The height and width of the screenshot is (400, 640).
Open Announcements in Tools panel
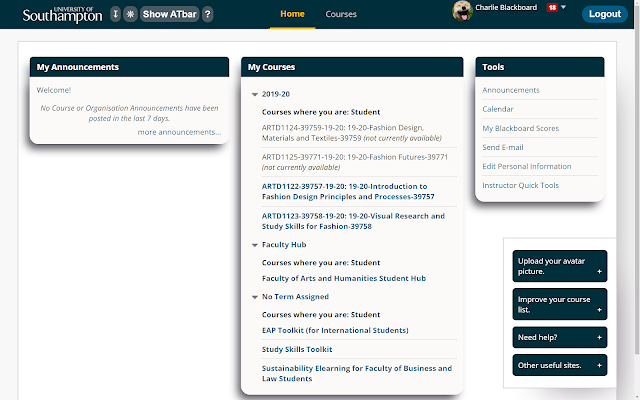pos(511,90)
